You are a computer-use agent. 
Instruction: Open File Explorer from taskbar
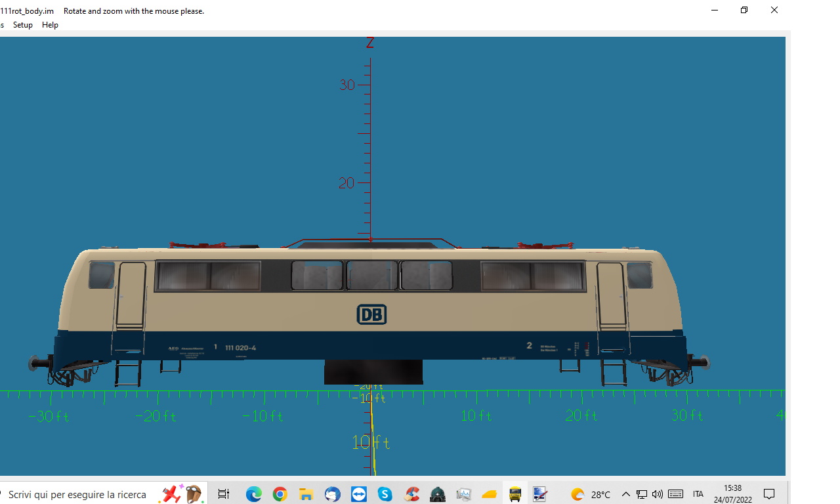(x=306, y=494)
